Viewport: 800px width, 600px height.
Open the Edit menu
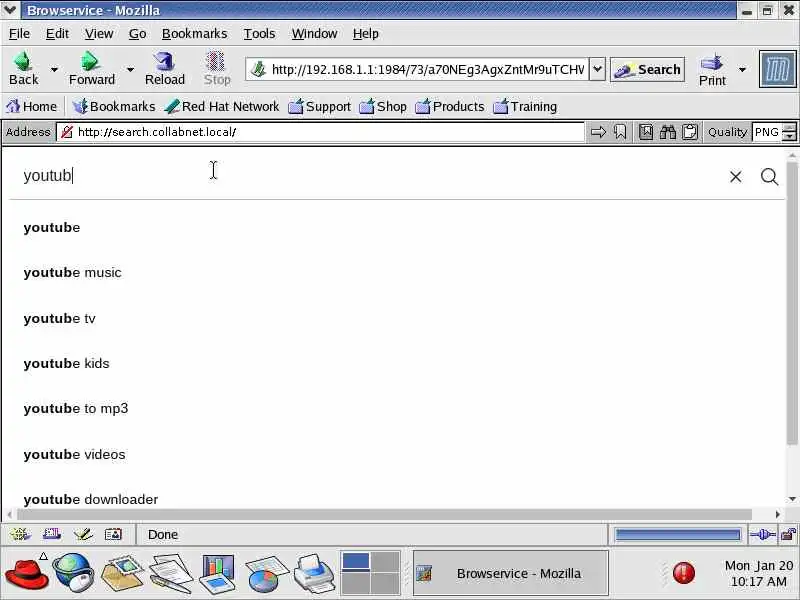(57, 34)
